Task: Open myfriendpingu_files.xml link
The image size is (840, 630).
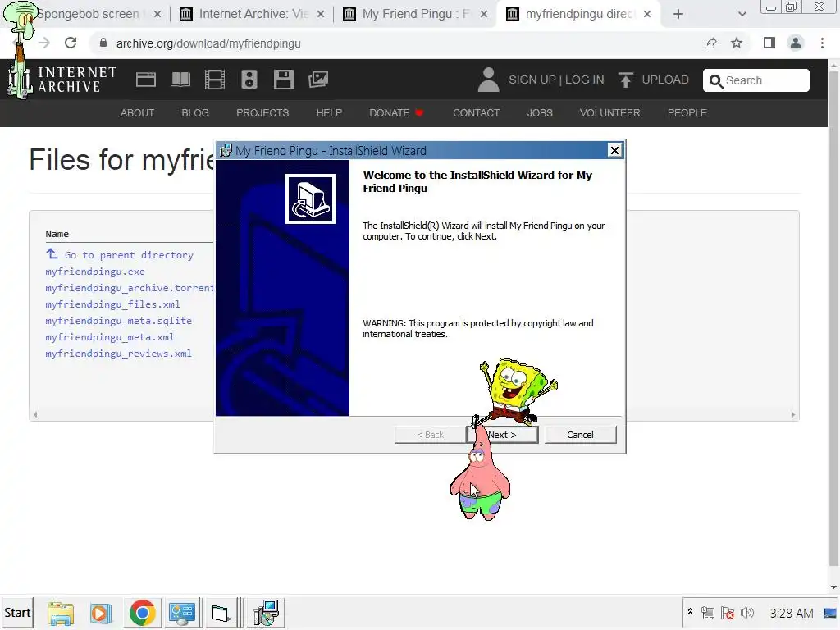Action: click(x=112, y=304)
